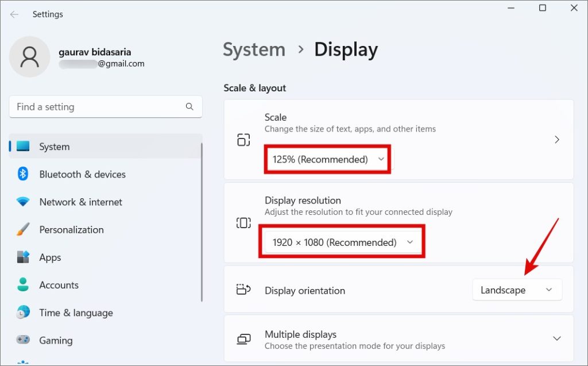Open Time & language settings
588x366 pixels.
pos(105,313)
